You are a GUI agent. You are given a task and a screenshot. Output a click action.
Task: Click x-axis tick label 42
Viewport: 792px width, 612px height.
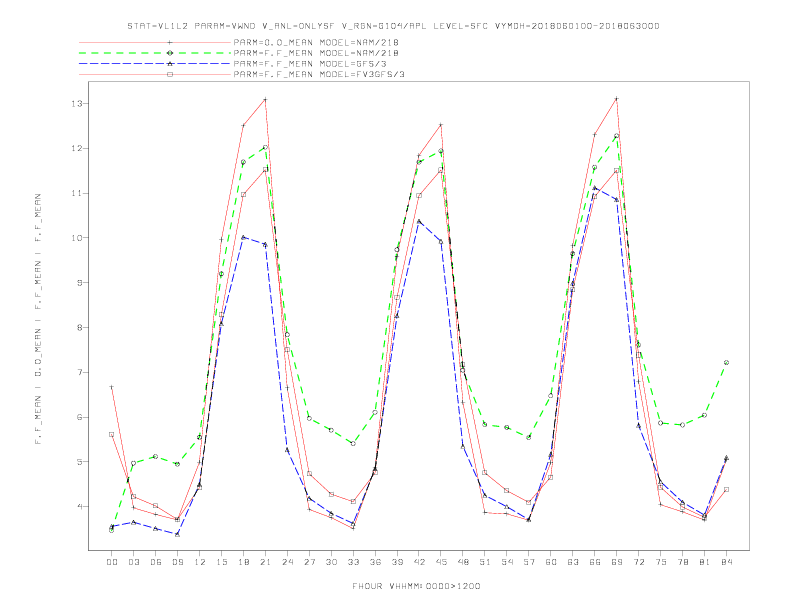coord(419,562)
